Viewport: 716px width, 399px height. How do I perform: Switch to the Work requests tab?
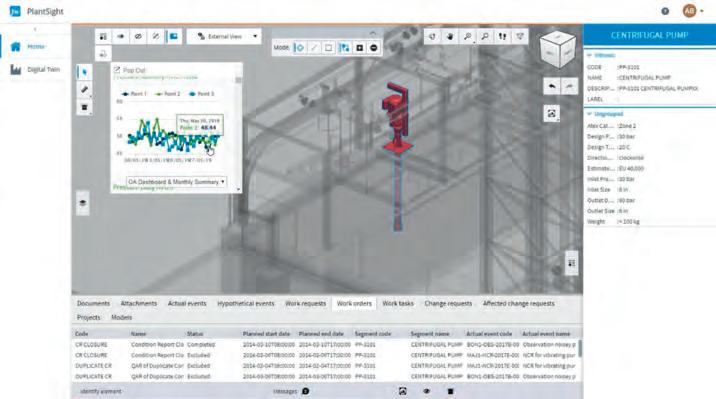pyautogui.click(x=305, y=304)
